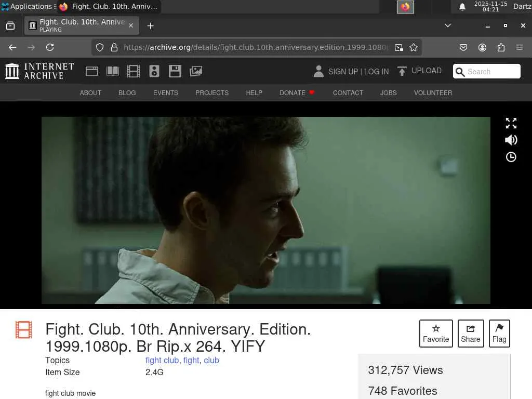Open Firefox View tab overview icon
532x399 pixels.
click(10, 26)
